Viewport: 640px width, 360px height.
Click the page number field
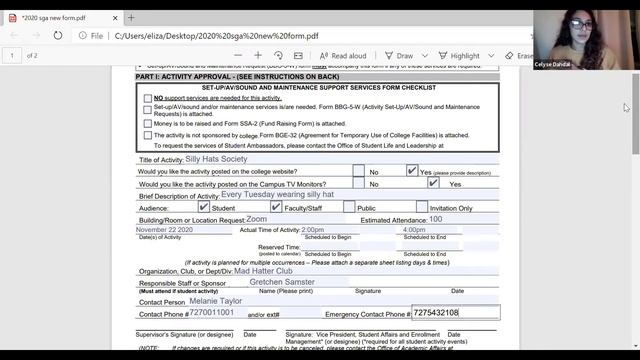(12, 56)
